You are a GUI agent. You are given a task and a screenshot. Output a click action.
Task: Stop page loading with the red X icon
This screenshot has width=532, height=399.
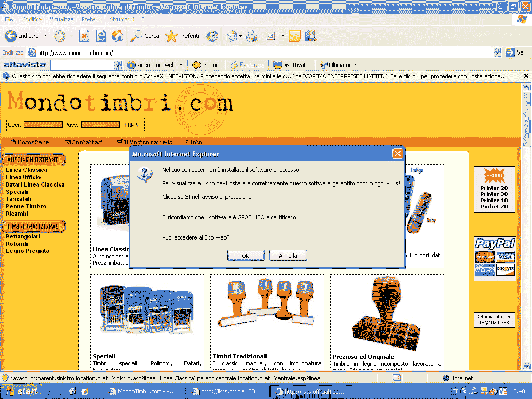point(84,36)
